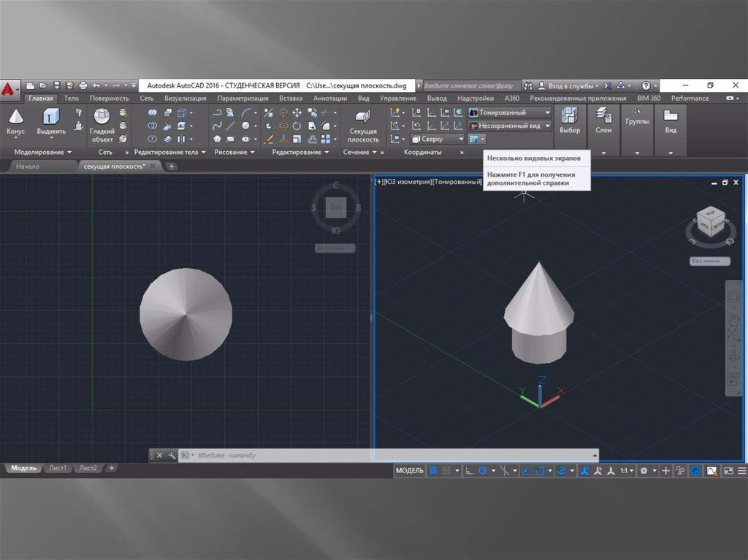Toggle МОДЕЛЬ model space button
The width and height of the screenshot is (748, 560).
tap(409, 471)
